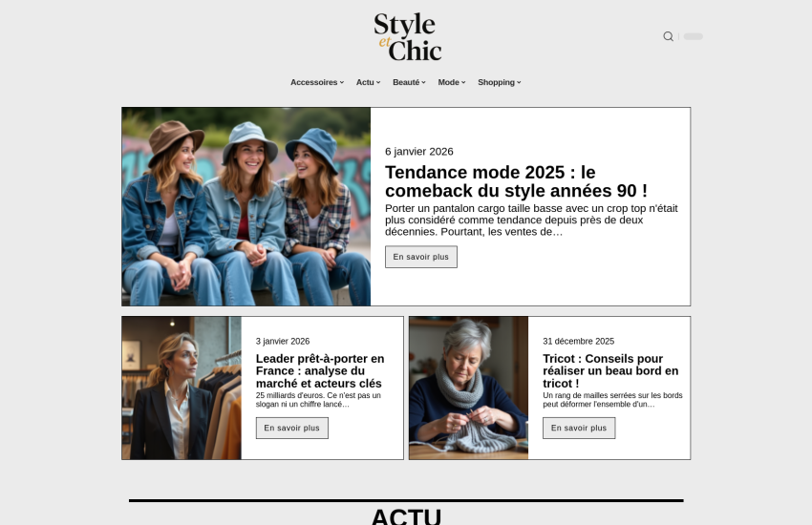Click the search magnifier icon
812x525 pixels.
tap(668, 36)
